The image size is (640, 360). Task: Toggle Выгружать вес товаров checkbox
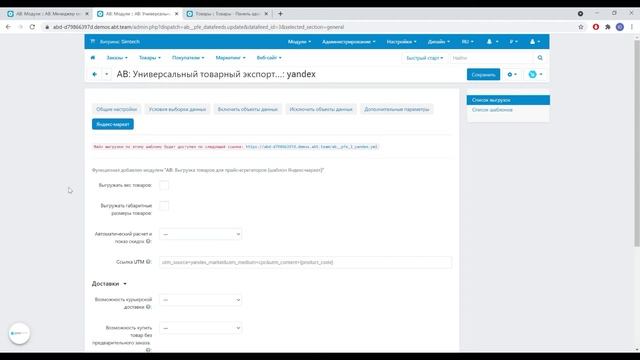point(164,185)
